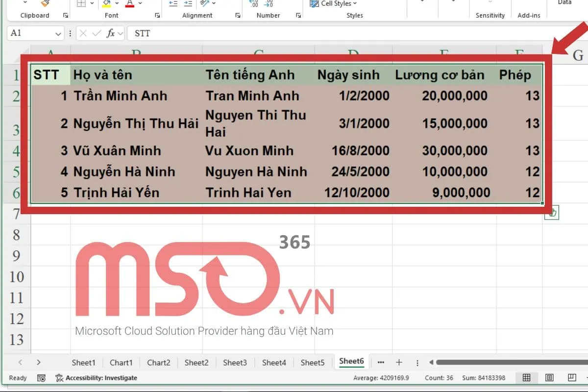The width and height of the screenshot is (588, 392).
Task: Click the Increase Decimal icon
Action: [x=254, y=4]
